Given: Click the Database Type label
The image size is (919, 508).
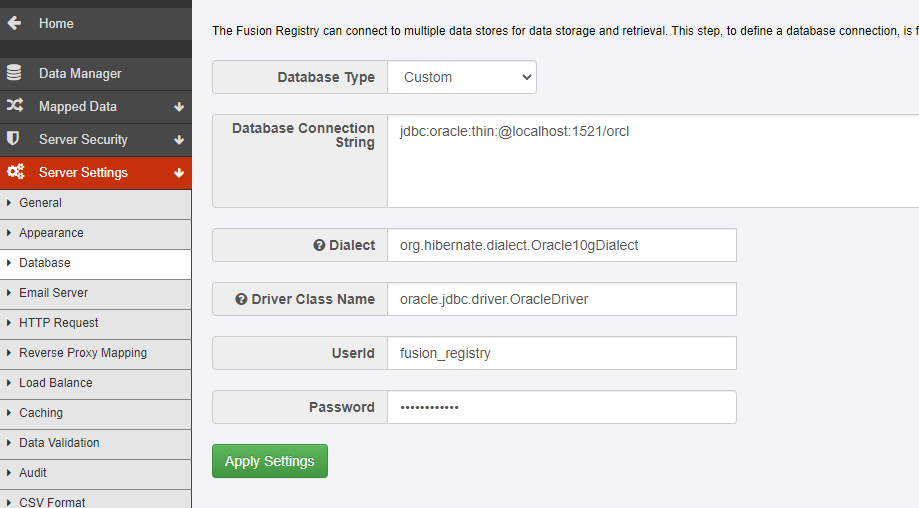Looking at the screenshot, I should tap(326, 77).
